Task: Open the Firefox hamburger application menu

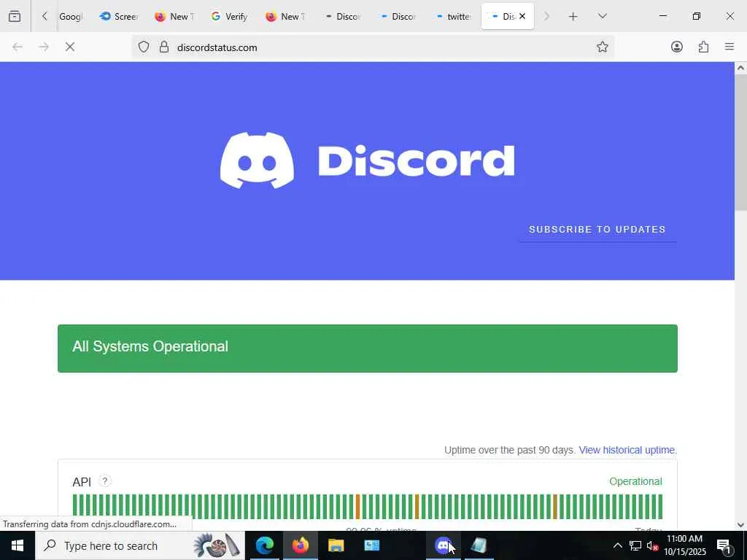Action: pos(729,47)
